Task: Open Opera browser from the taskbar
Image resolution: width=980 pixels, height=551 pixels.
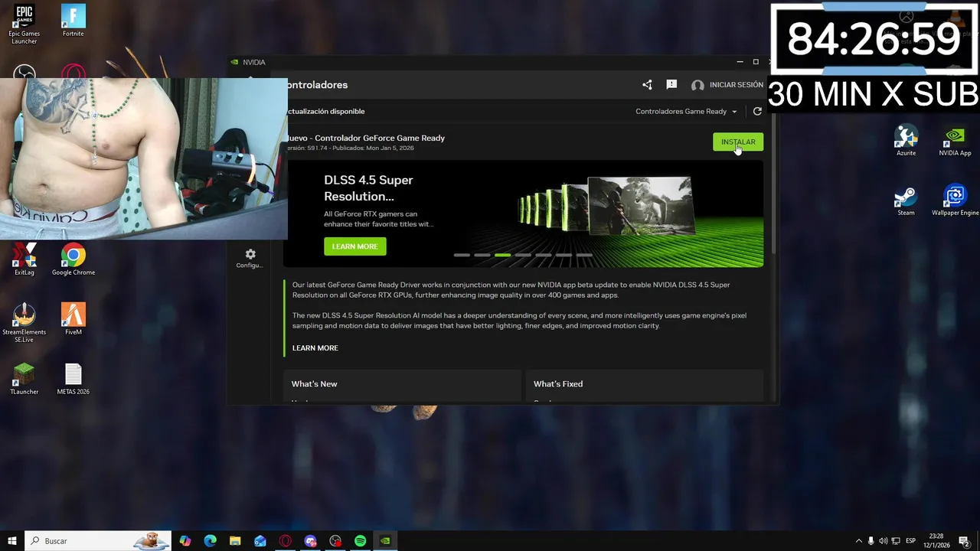Action: pos(286,541)
